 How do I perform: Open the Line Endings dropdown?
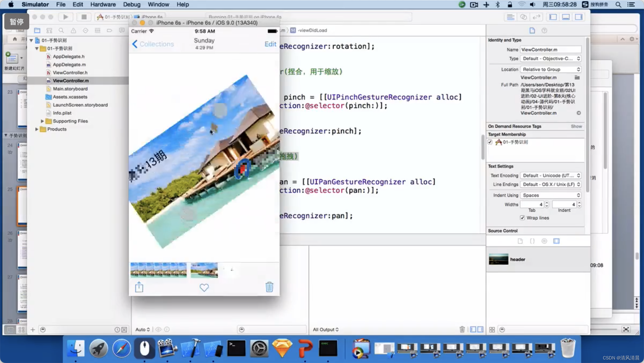click(551, 184)
